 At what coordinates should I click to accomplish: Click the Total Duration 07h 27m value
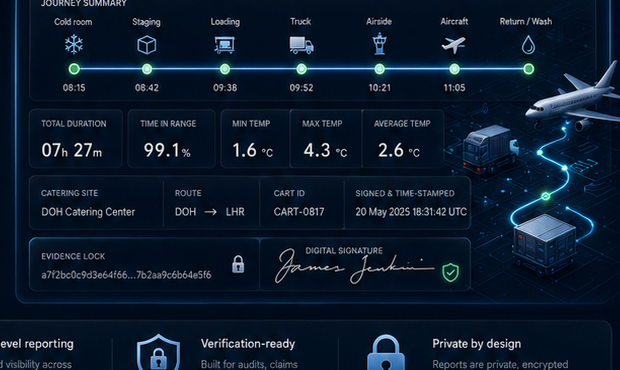click(x=72, y=150)
